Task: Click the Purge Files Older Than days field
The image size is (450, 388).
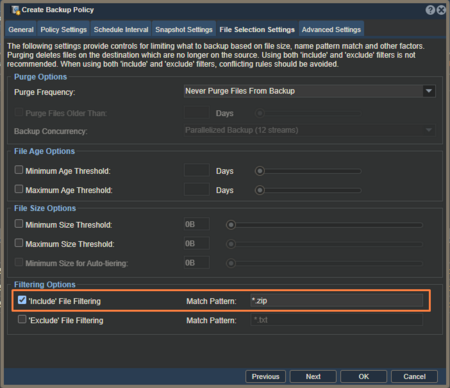Action: (x=197, y=113)
